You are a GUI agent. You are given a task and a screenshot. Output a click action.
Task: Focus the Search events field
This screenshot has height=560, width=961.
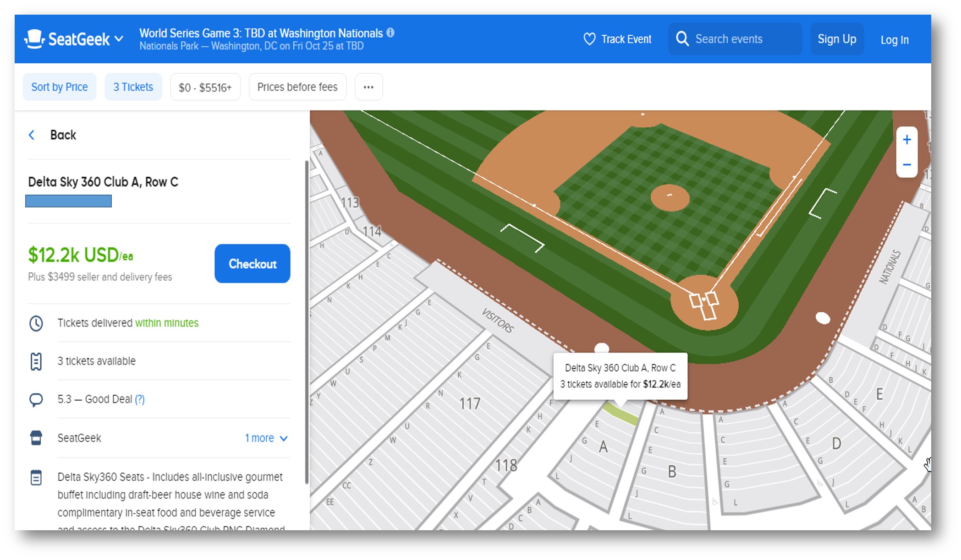click(735, 39)
